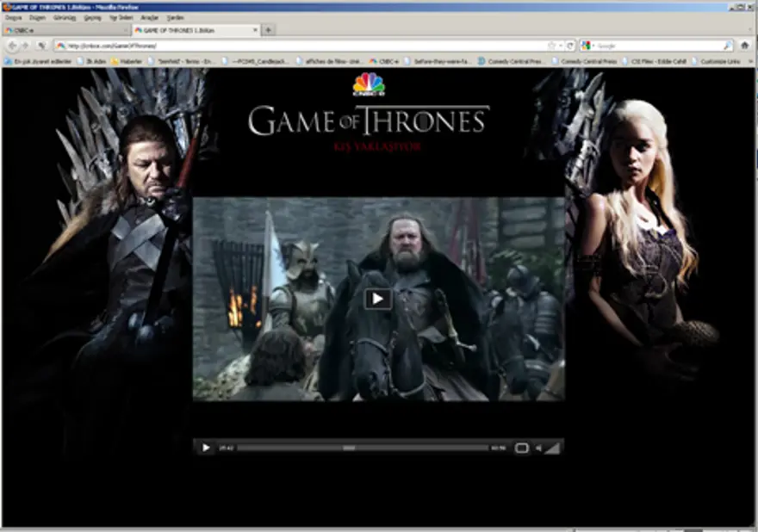Toggle fullscreen mode in the video player

point(521,448)
